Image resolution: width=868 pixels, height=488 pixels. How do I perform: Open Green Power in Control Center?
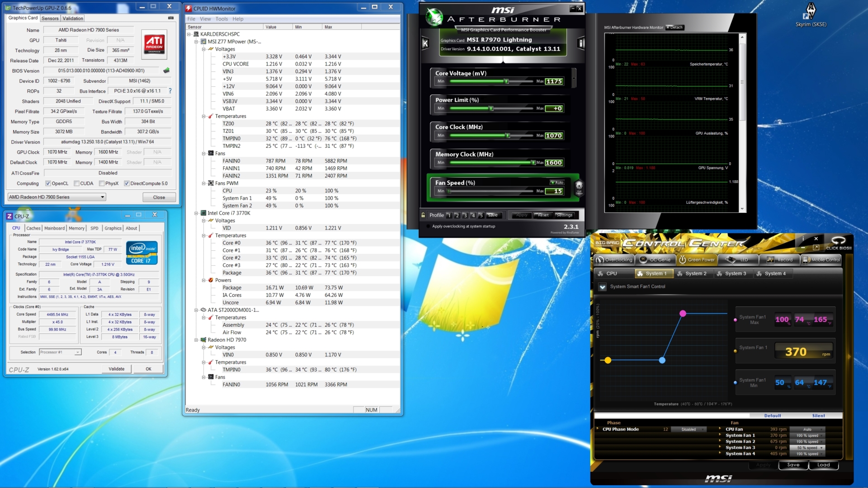tap(697, 260)
